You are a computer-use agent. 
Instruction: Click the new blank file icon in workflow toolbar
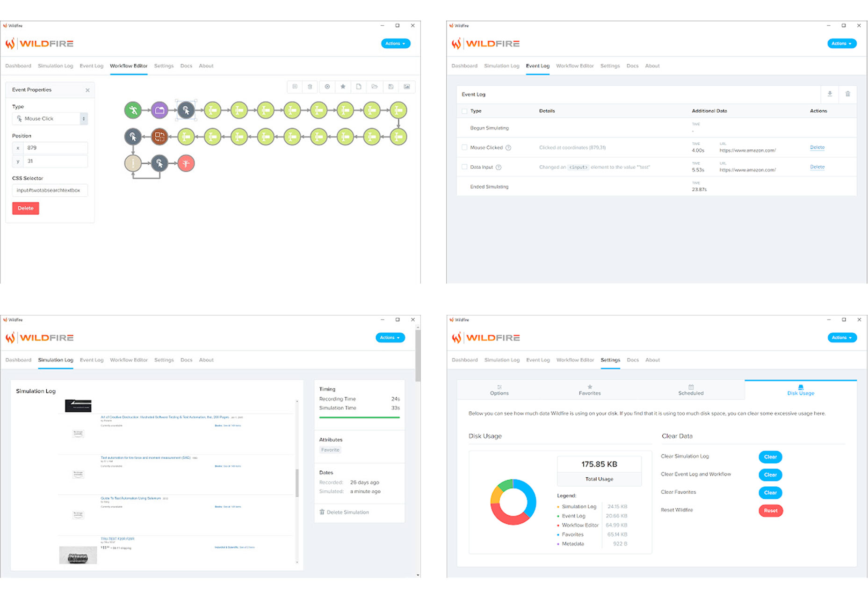[x=359, y=87]
